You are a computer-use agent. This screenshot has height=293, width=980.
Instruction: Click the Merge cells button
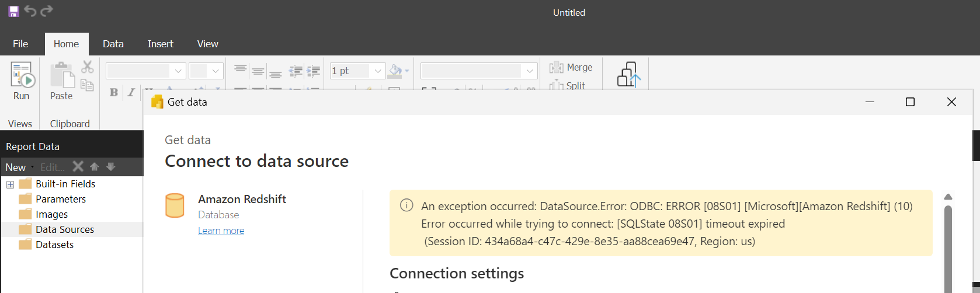click(x=571, y=68)
